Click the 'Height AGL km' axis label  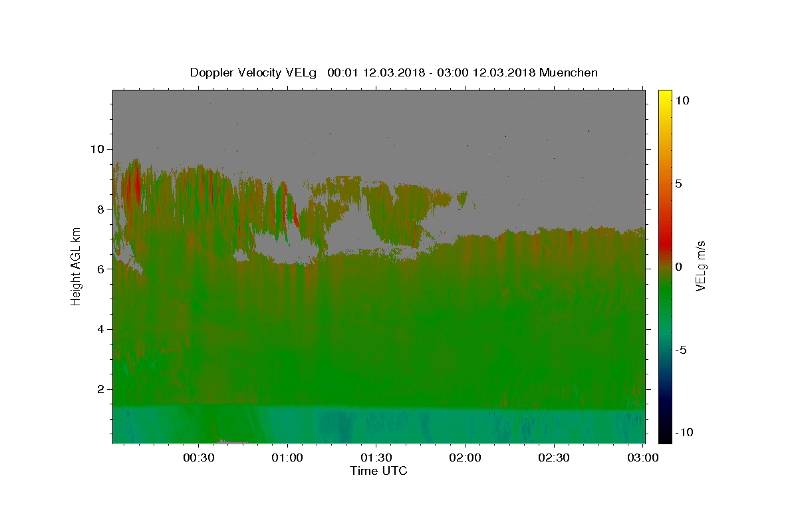76,266
